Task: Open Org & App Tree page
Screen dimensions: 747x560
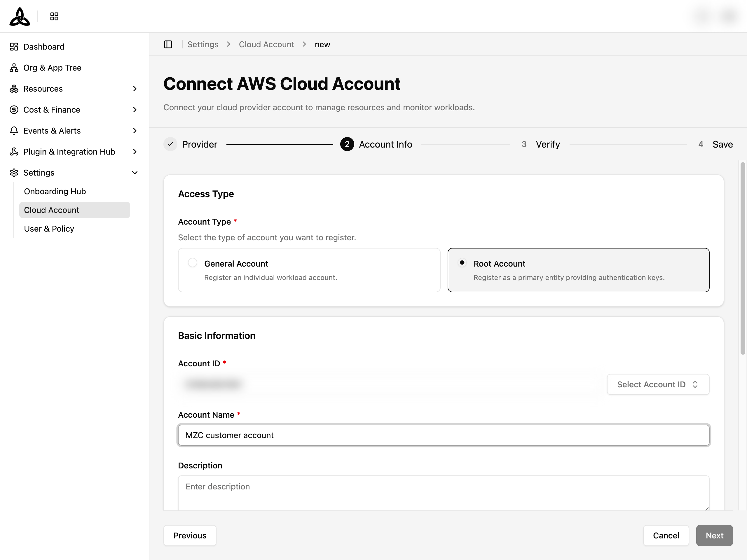Action: tap(52, 67)
